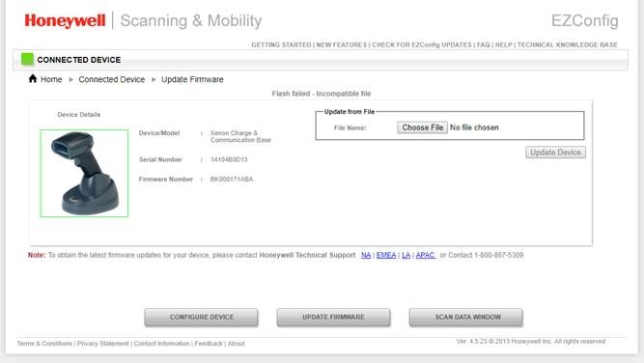The image size is (644, 363).
Task: Open LA technical support link
Action: click(406, 255)
